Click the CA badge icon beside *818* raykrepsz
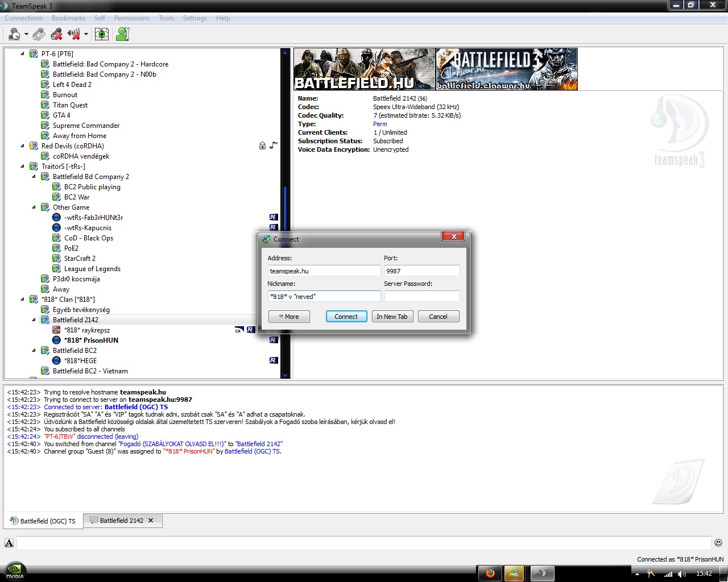This screenshot has height=582, width=728. pyautogui.click(x=239, y=330)
